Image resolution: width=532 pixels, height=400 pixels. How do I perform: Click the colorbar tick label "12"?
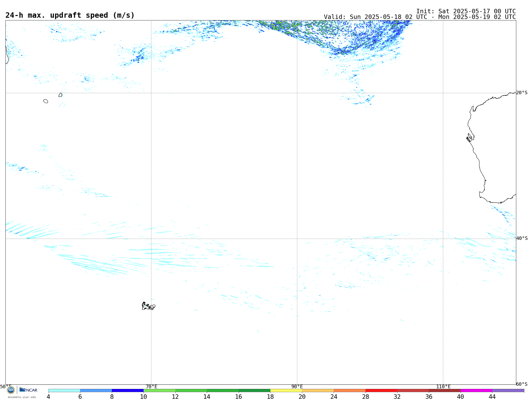(175, 397)
